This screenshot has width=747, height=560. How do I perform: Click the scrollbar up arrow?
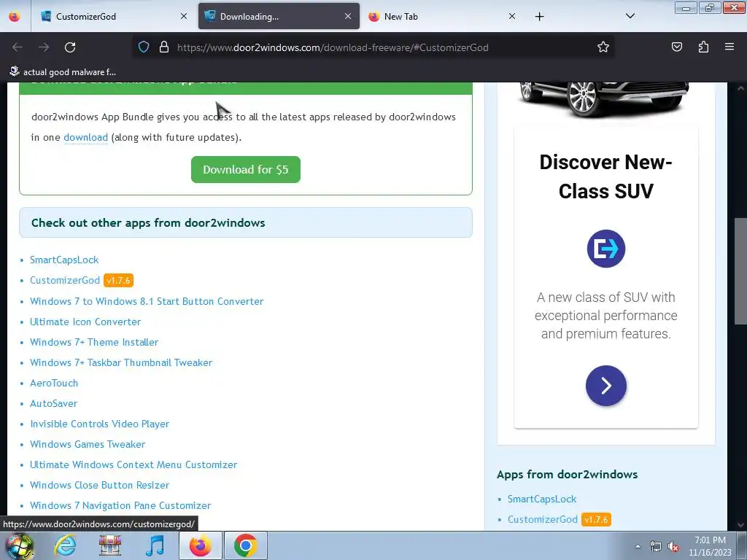click(x=740, y=88)
